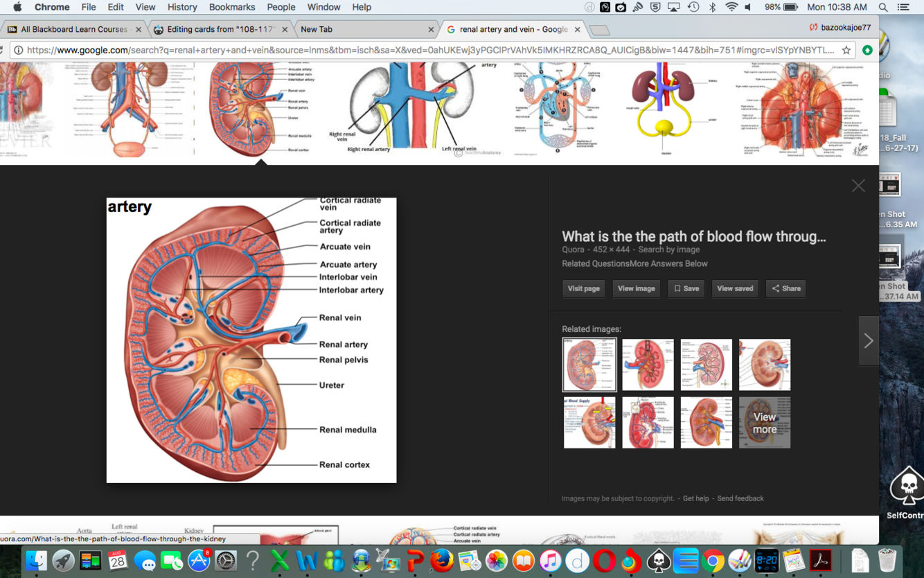Open Time Machine menu bar icon
The height and width of the screenshot is (578, 924).
[x=693, y=7]
